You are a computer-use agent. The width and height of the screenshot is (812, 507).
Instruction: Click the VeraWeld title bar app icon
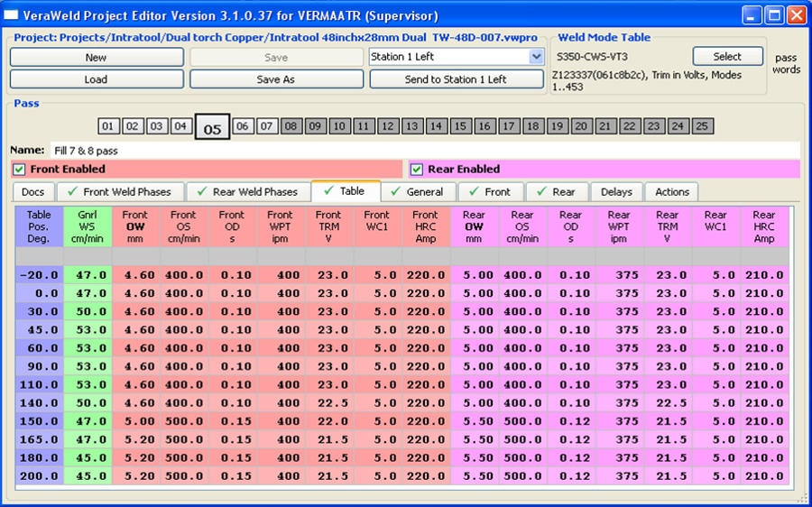pyautogui.click(x=11, y=15)
